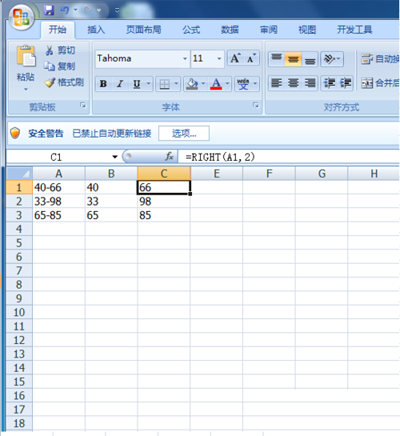Click the insert function fx icon
Viewport: 400px width, 436px height.
pyautogui.click(x=169, y=156)
